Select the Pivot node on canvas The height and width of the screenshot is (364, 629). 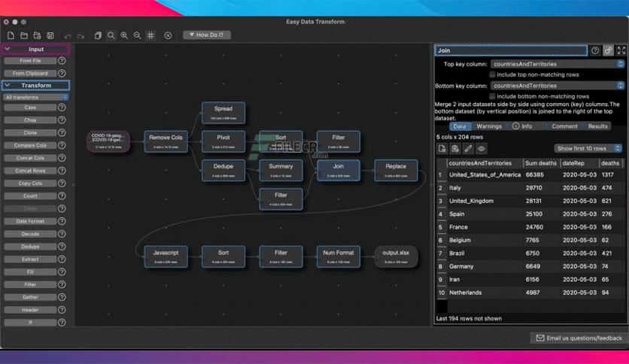click(x=223, y=140)
